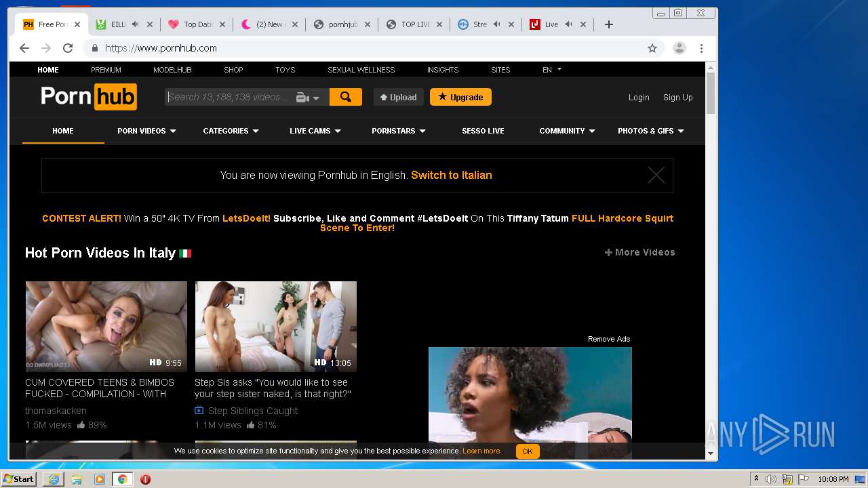Viewport: 868px width, 488px height.
Task: Click 'Remove Ads' link
Action: (609, 339)
